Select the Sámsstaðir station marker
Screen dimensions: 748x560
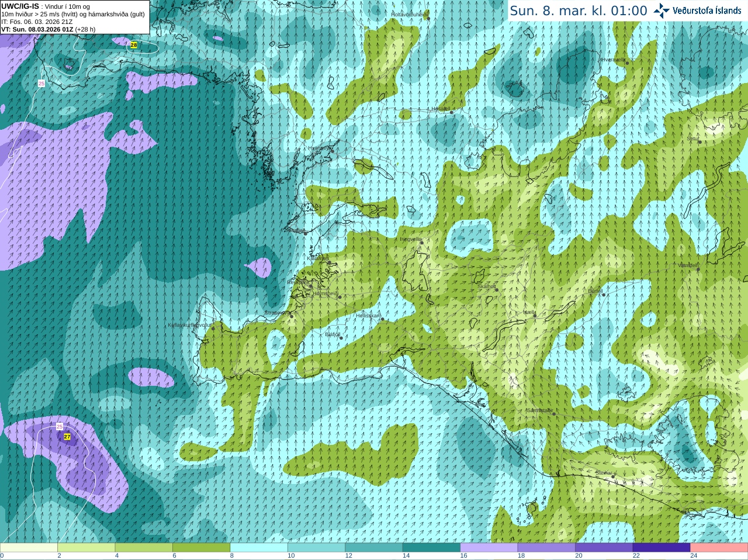pos(553,414)
